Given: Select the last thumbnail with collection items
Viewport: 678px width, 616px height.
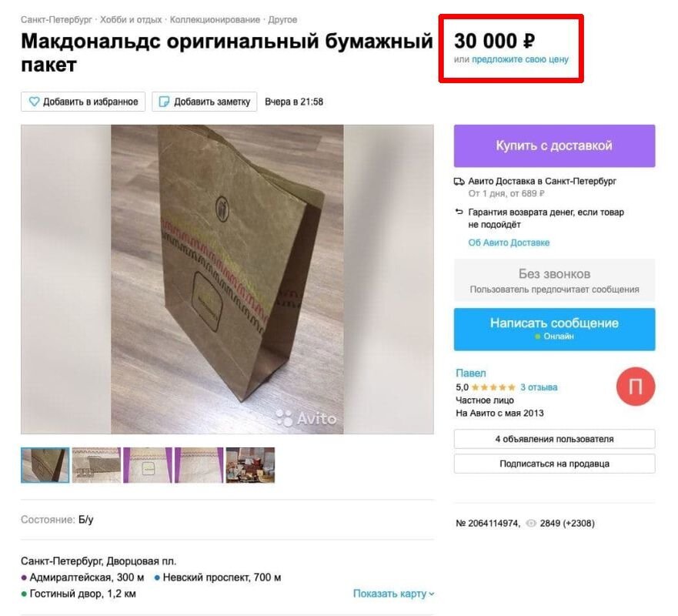Looking at the screenshot, I should tap(250, 465).
